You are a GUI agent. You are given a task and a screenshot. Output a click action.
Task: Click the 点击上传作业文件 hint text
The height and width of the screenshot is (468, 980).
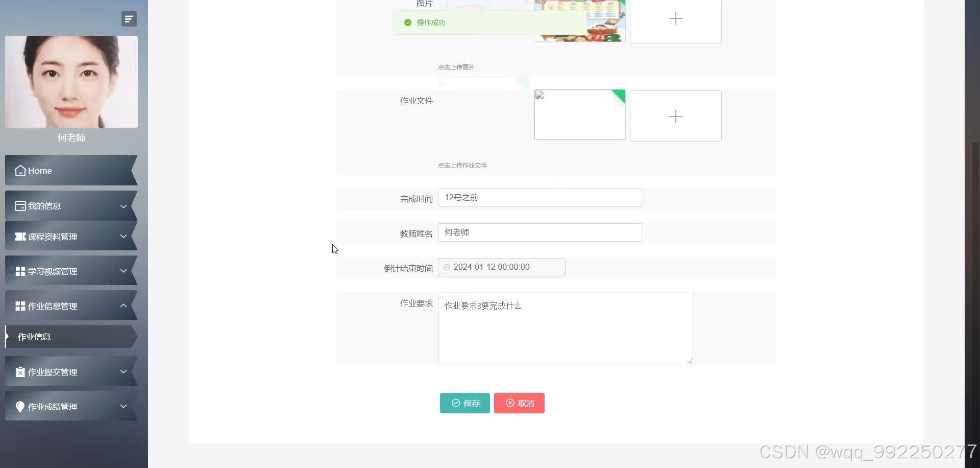[462, 165]
